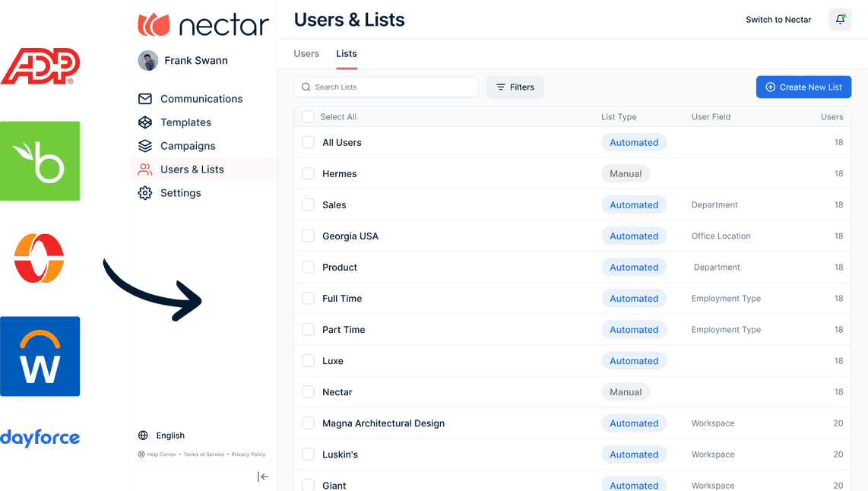The height and width of the screenshot is (491, 868).
Task: Open the Filters dropdown
Action: 515,87
